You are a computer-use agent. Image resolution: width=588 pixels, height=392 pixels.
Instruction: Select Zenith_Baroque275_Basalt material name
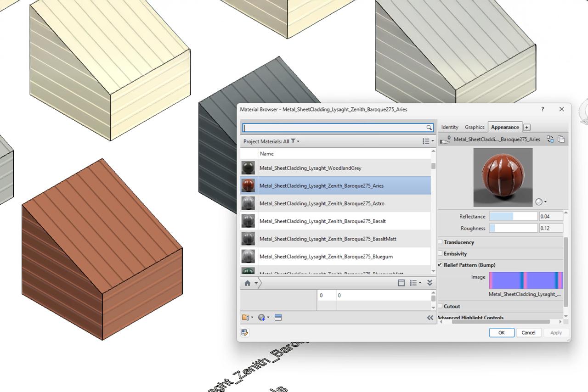[x=322, y=221]
